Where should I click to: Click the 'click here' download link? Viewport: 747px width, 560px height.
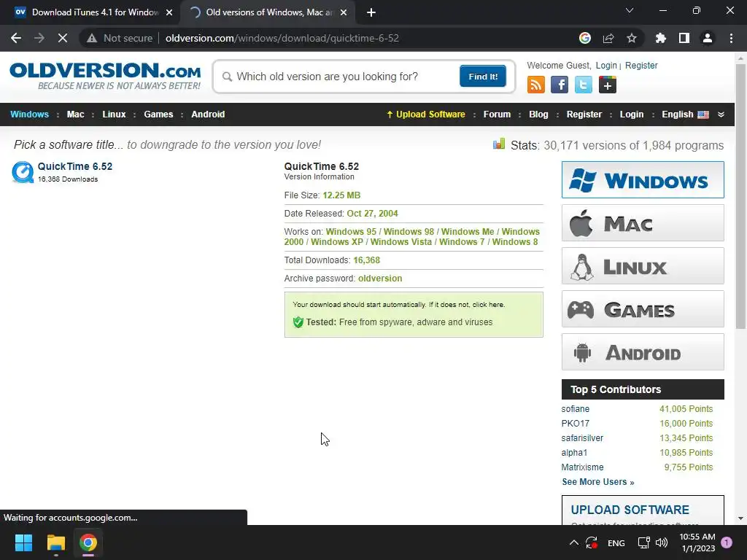point(488,304)
